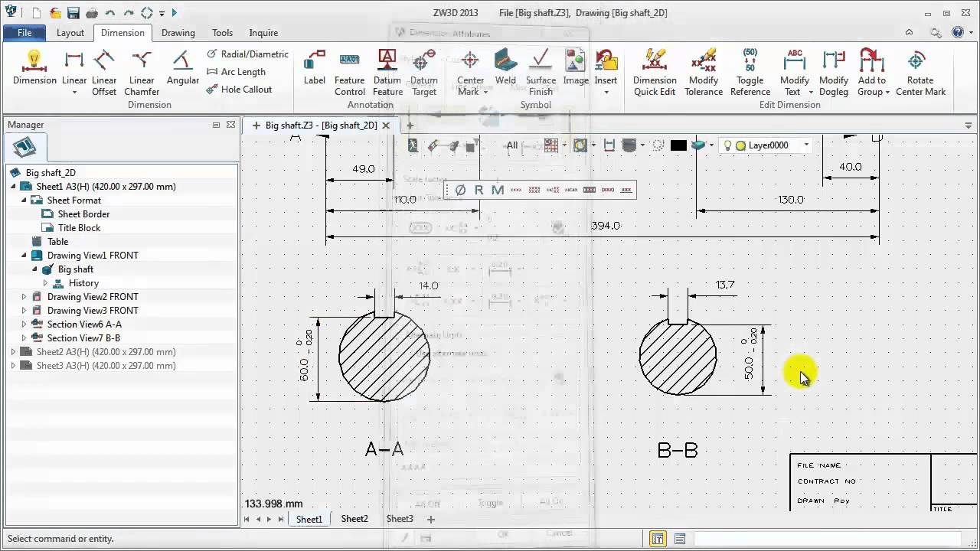Open the Add to Group dropdown arrow
980x551 pixels.
click(x=887, y=93)
